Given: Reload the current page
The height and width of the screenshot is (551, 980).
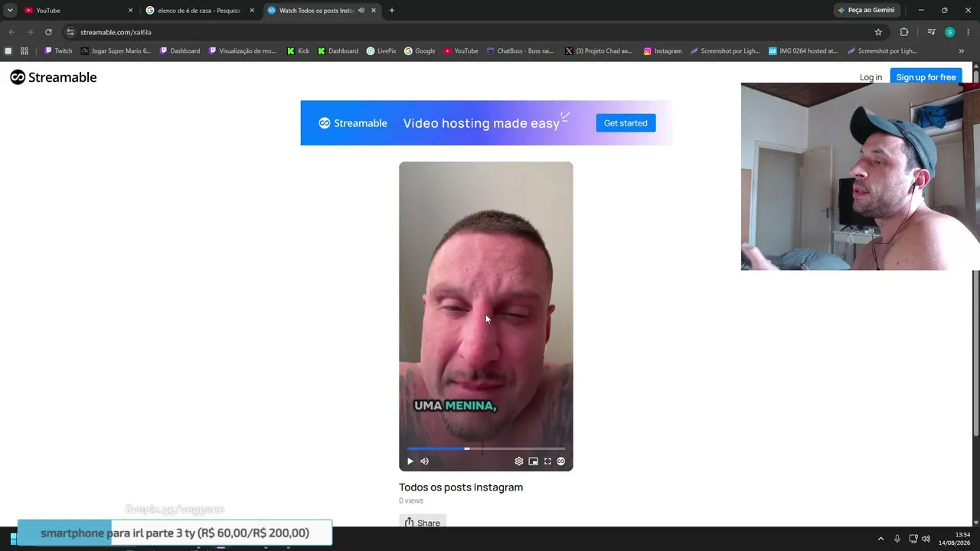Looking at the screenshot, I should click(x=48, y=32).
